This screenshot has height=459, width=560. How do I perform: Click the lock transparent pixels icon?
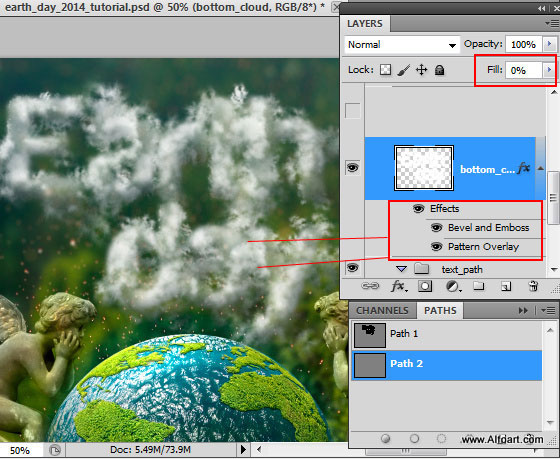click(x=385, y=70)
